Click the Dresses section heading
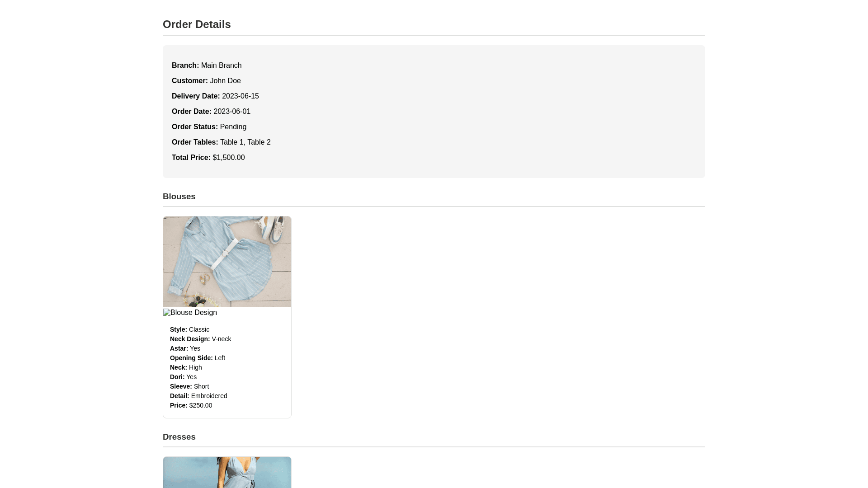Image resolution: width=868 pixels, height=488 pixels. point(179,437)
